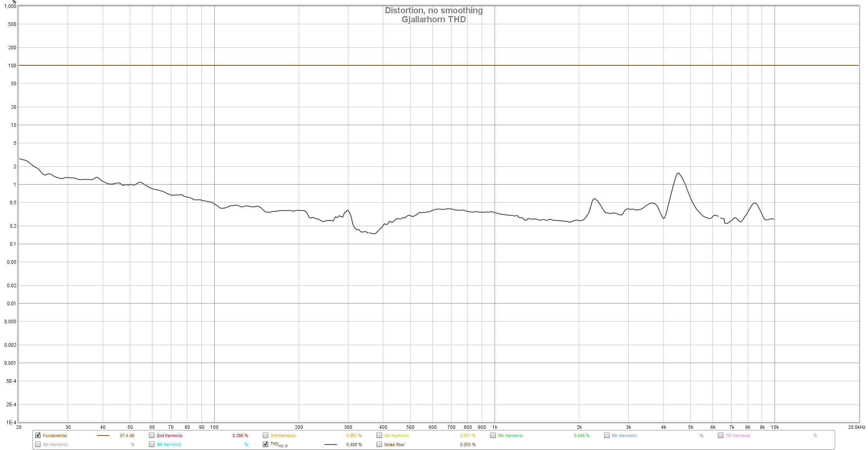Show the Noise floor trace
The image size is (868, 450).
[x=379, y=444]
